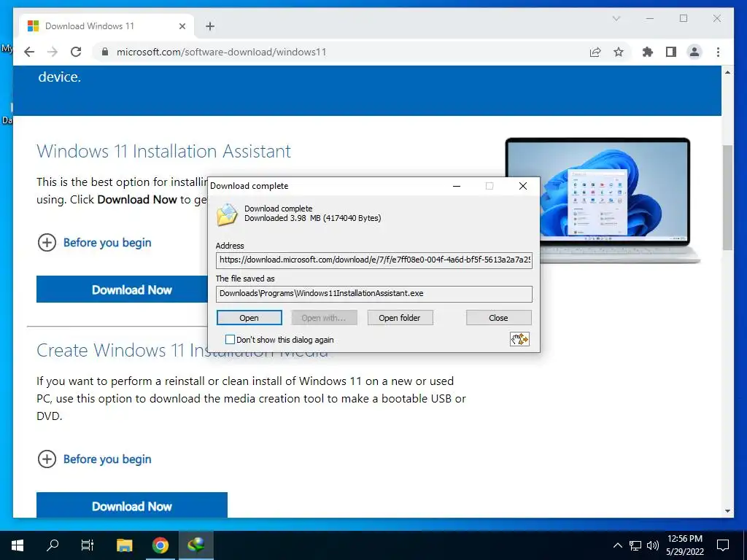
Task: Open the downloaded file from the dialog
Action: 249,318
